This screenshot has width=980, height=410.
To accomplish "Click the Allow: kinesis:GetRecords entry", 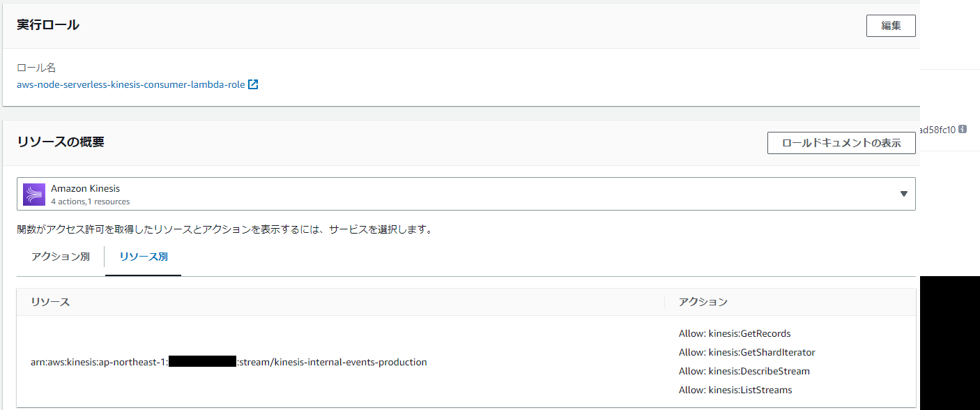I will pyautogui.click(x=735, y=333).
